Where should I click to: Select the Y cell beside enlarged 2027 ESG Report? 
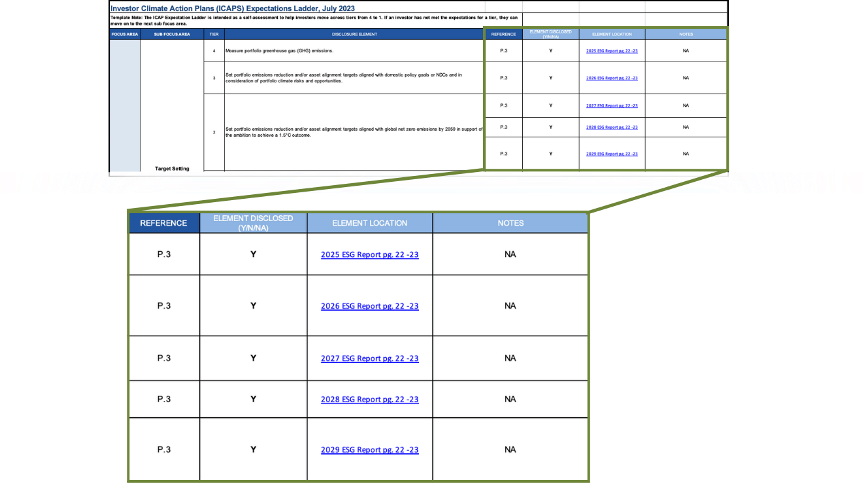click(253, 358)
